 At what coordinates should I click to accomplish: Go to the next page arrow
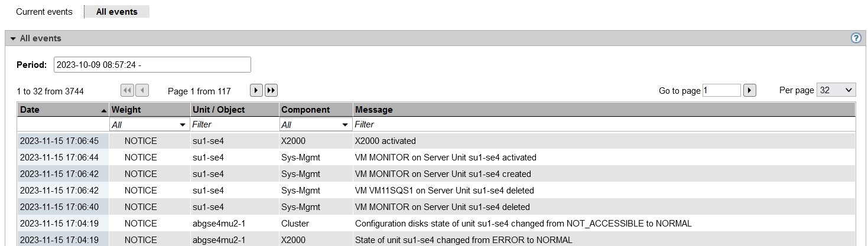(256, 90)
